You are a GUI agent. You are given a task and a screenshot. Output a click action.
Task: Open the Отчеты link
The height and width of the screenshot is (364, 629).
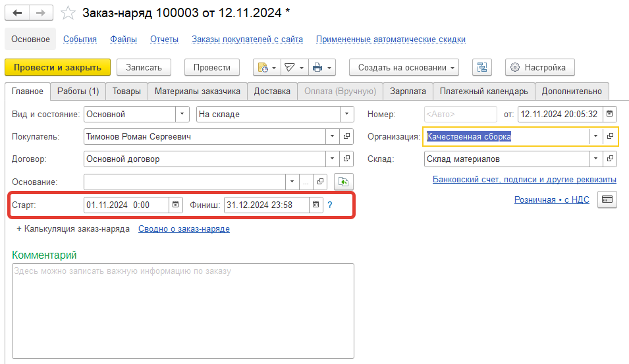tap(164, 39)
